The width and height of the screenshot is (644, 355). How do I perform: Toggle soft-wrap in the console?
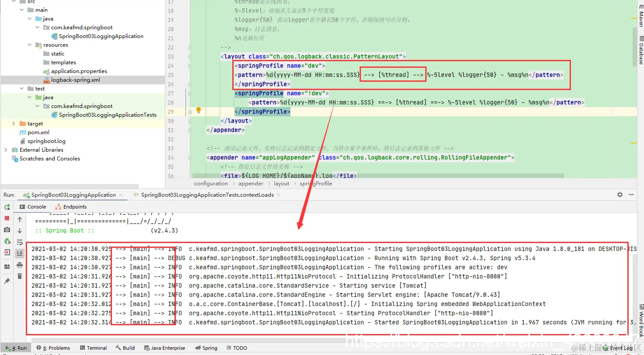pyautogui.click(x=20, y=242)
